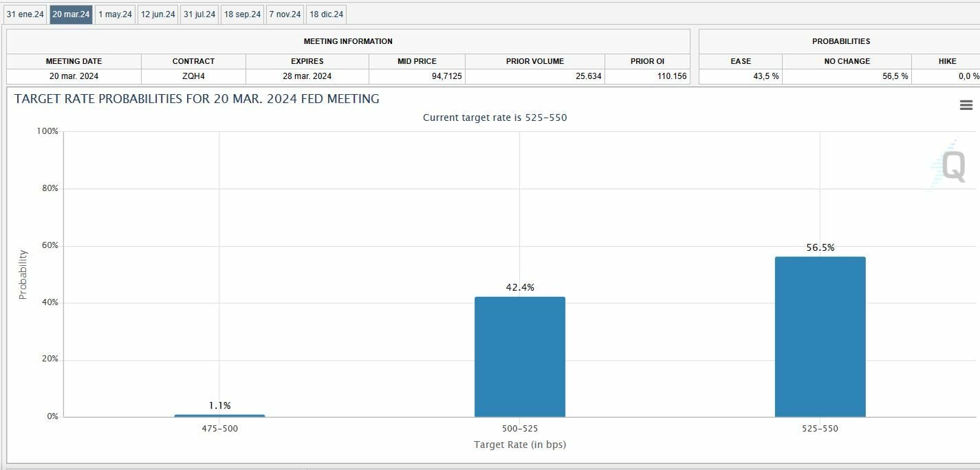
Task: Click the ZQH4 contract cell
Action: tap(193, 76)
